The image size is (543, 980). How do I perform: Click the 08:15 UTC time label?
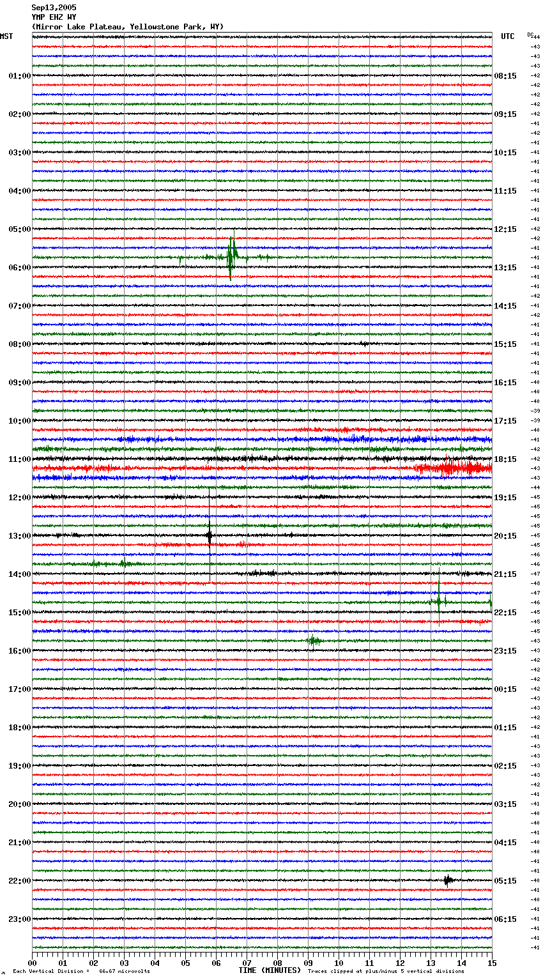[505, 76]
